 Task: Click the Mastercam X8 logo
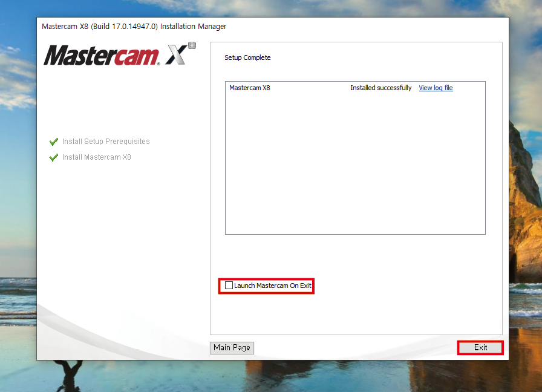120,54
